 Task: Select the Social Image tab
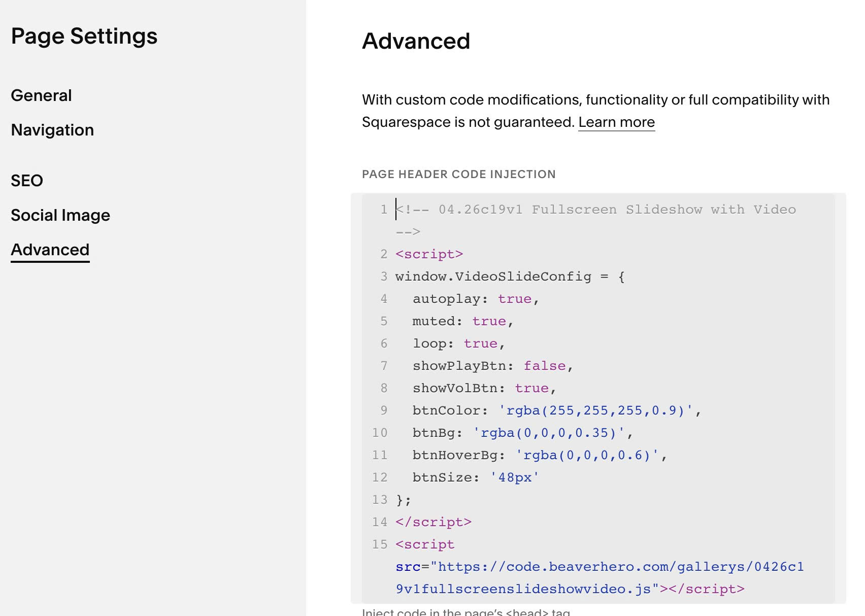click(x=60, y=215)
